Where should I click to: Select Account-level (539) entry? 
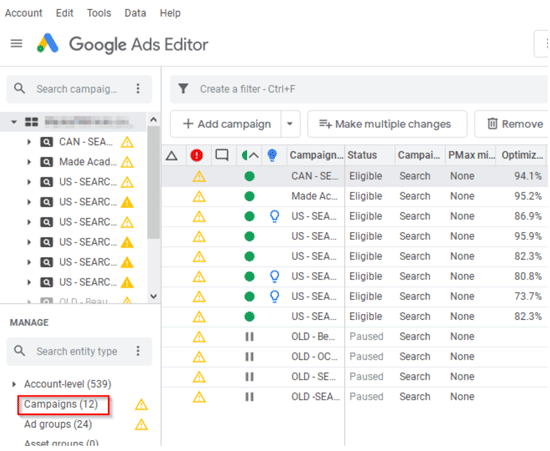pos(67,384)
